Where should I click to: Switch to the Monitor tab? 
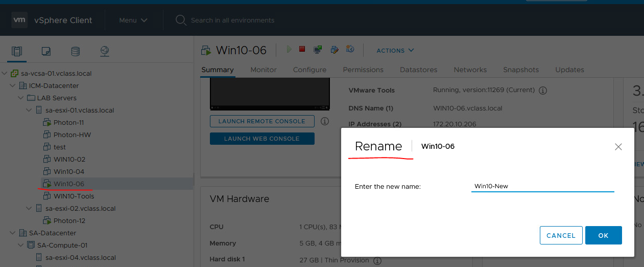(x=264, y=70)
